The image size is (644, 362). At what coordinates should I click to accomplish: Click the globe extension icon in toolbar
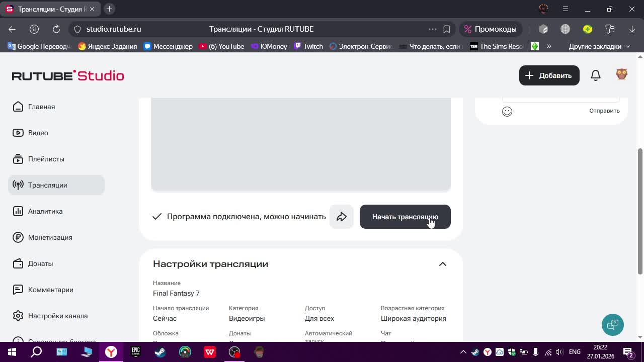click(x=566, y=29)
